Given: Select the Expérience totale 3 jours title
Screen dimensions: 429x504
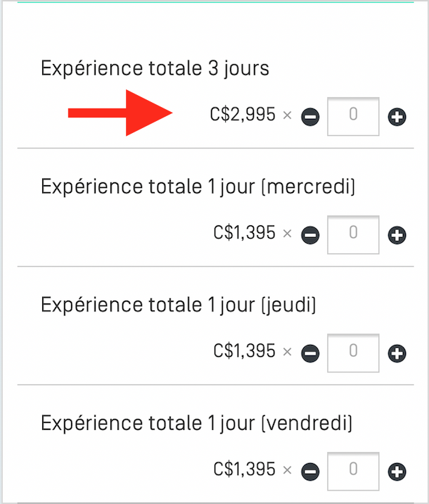Looking at the screenshot, I should tap(155, 68).
